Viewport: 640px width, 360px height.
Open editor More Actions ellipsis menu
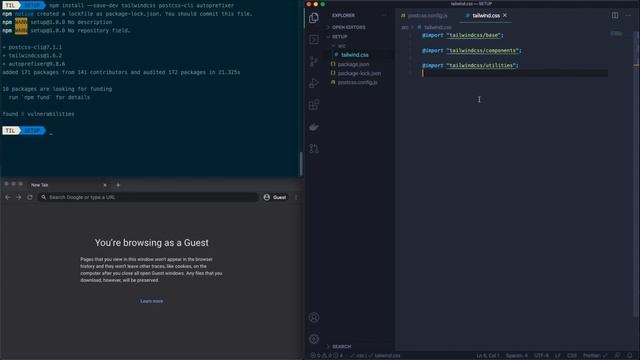628,16
